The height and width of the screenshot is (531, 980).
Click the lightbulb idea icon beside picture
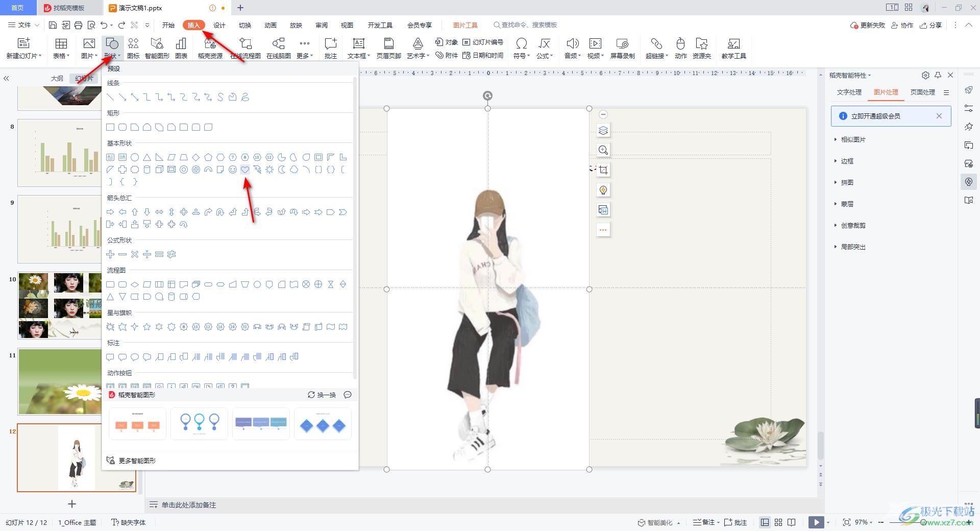tap(603, 190)
